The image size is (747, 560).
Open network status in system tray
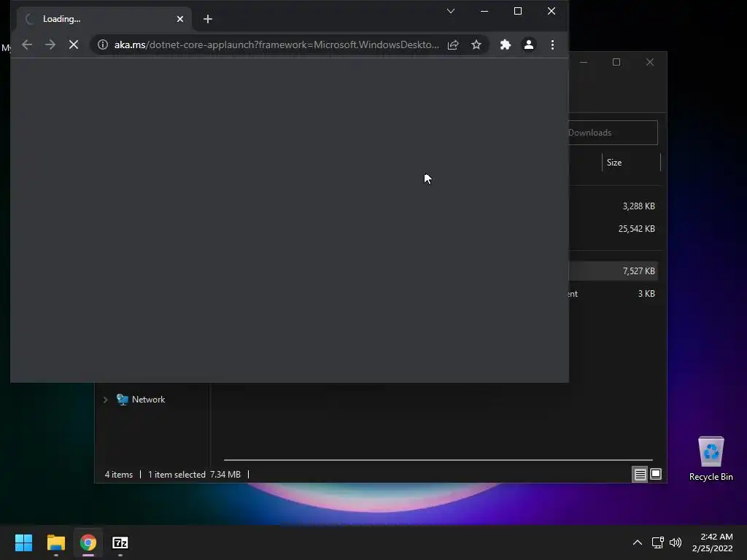point(658,542)
